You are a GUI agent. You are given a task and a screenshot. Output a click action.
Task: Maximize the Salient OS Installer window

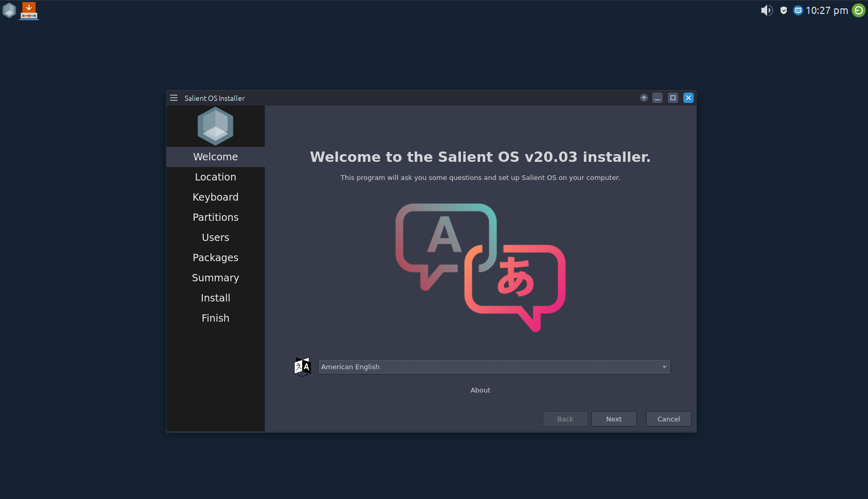pyautogui.click(x=672, y=98)
